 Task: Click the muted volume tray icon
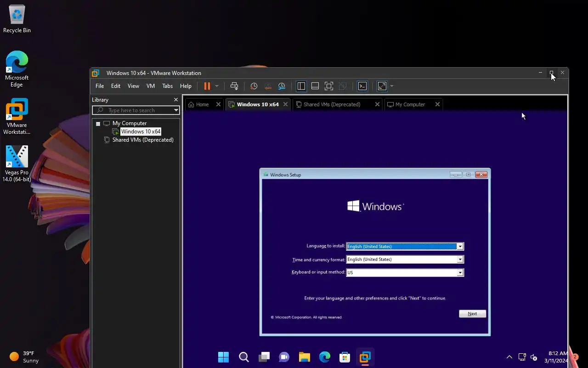click(x=534, y=357)
